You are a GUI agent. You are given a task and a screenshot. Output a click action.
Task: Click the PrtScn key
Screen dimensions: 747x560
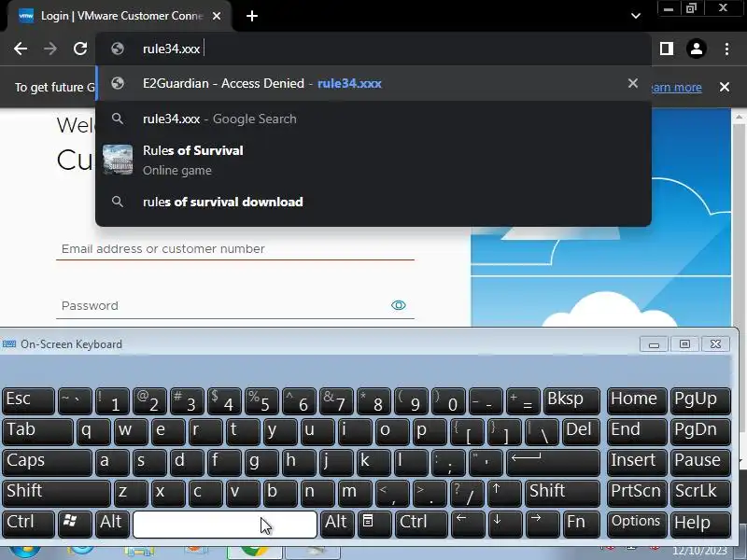click(637, 493)
